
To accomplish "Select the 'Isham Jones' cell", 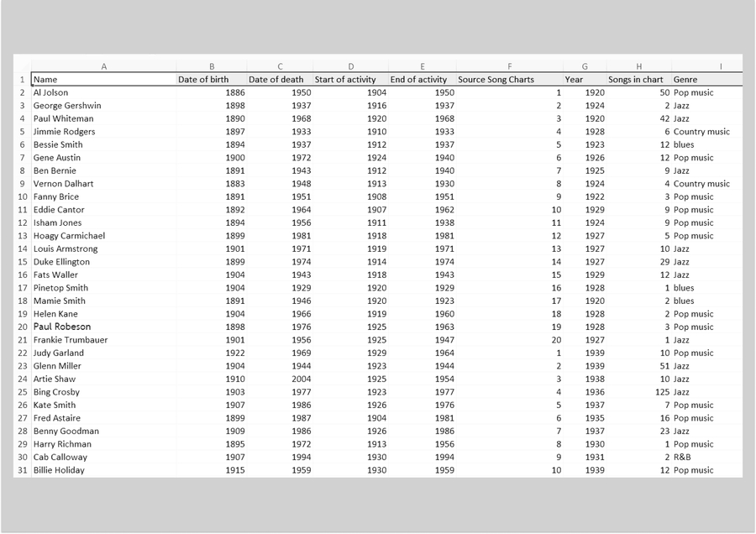I will [103, 222].
